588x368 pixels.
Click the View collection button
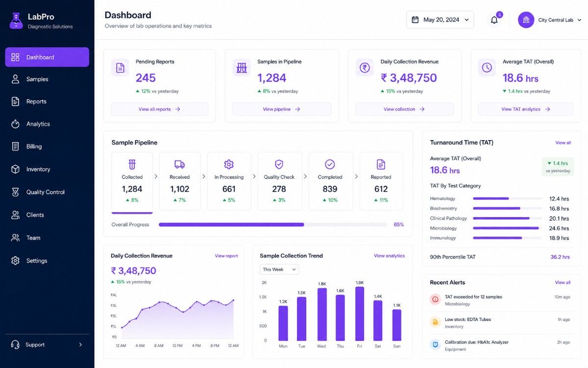pyautogui.click(x=405, y=109)
